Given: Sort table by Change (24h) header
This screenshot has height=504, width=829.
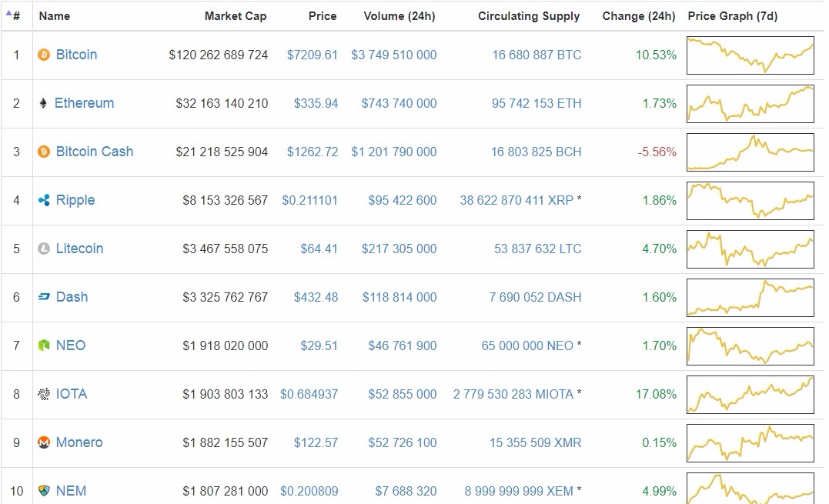Looking at the screenshot, I should (x=639, y=16).
